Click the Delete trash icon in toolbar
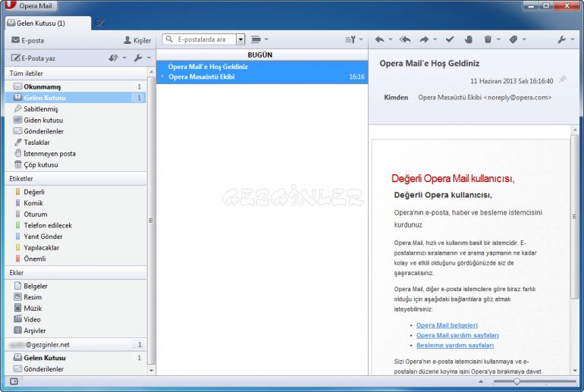This screenshot has height=392, width=584. click(x=488, y=39)
